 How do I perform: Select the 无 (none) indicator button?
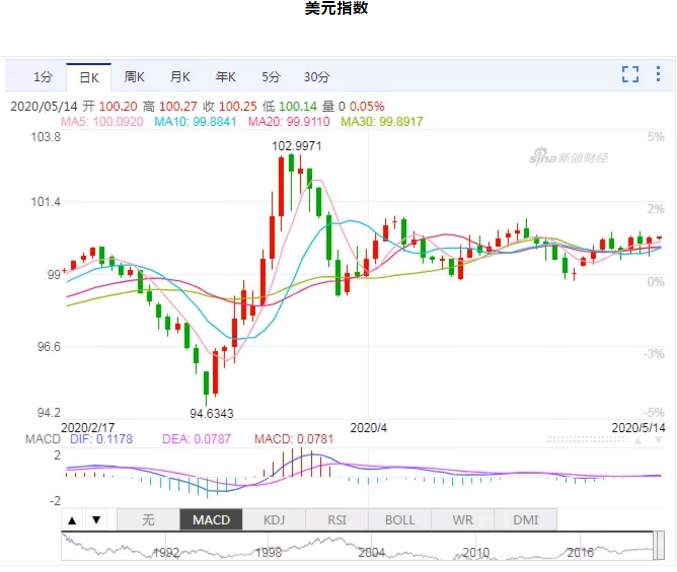[x=149, y=520]
